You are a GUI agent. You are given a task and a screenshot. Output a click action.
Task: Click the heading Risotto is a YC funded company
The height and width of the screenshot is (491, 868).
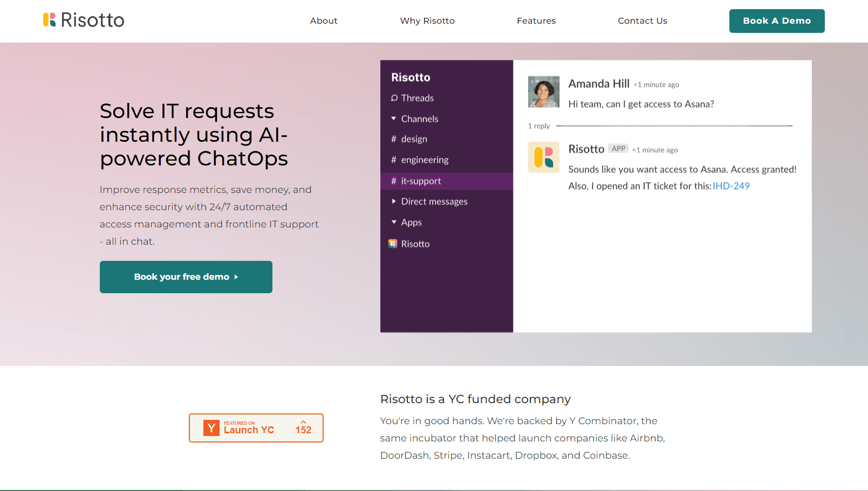coord(475,399)
